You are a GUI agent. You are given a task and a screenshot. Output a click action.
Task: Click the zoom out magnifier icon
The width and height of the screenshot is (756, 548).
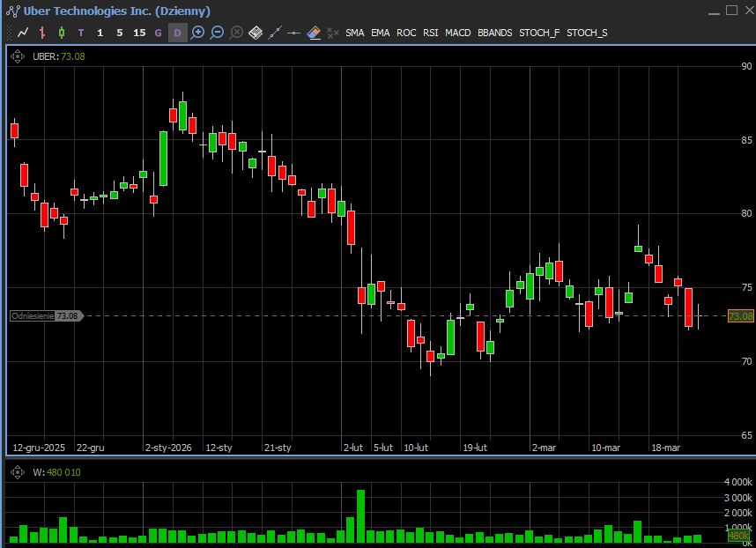point(217,33)
